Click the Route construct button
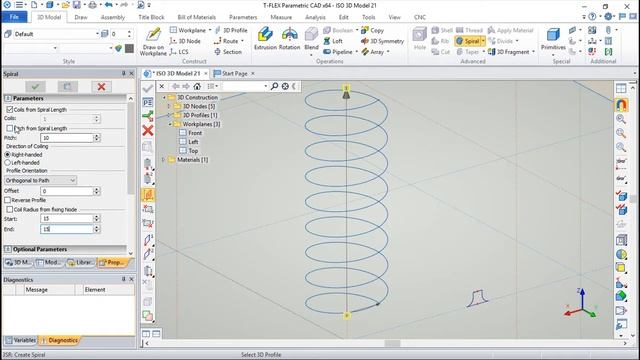 pyautogui.click(x=227, y=41)
